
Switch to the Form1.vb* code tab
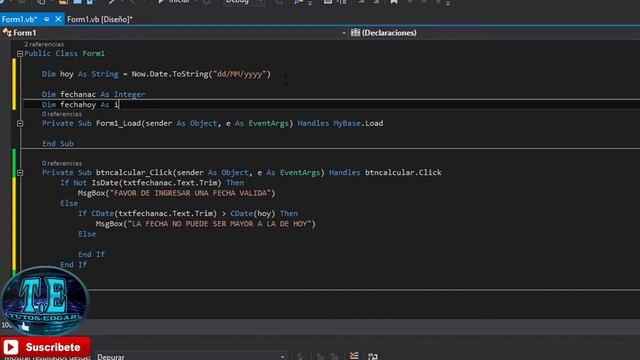pos(19,19)
